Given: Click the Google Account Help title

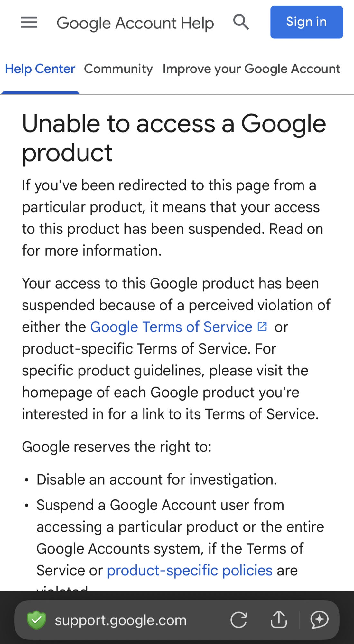Looking at the screenshot, I should pos(135,23).
